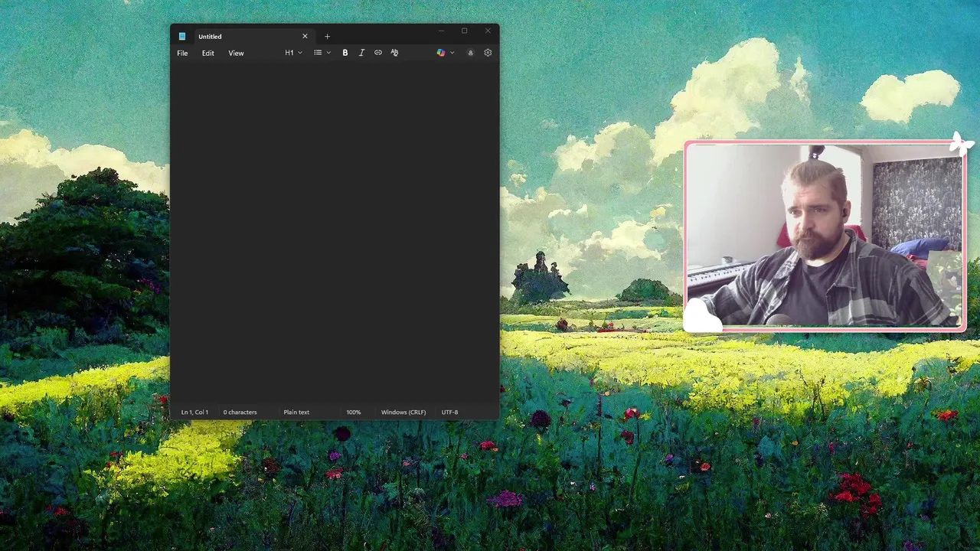Click the 0 characters status entry

click(x=240, y=412)
